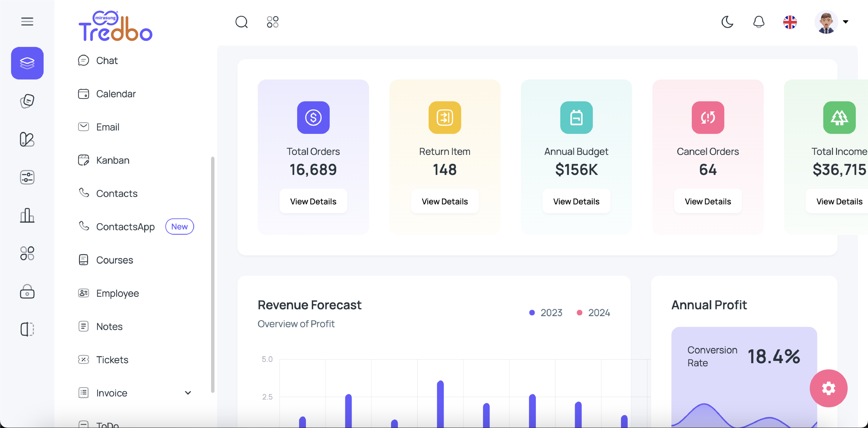The width and height of the screenshot is (868, 428).
Task: Click the $156K annual budget value
Action: click(576, 169)
